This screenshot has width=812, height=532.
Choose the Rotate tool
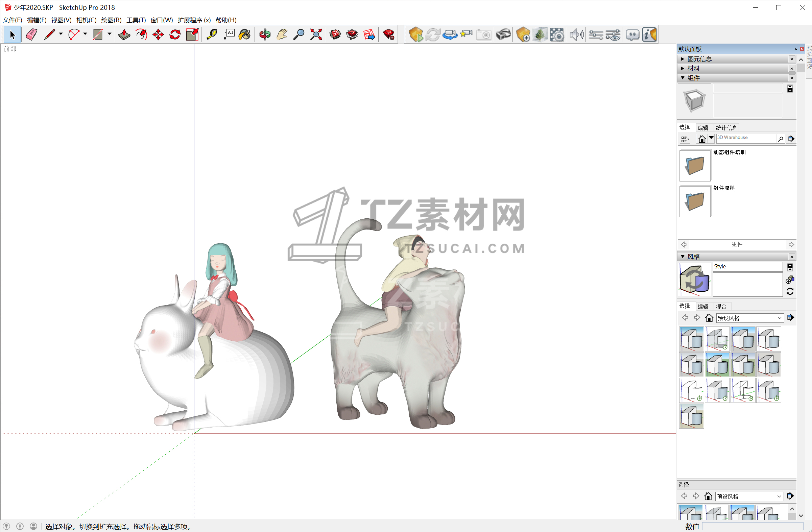click(x=175, y=35)
